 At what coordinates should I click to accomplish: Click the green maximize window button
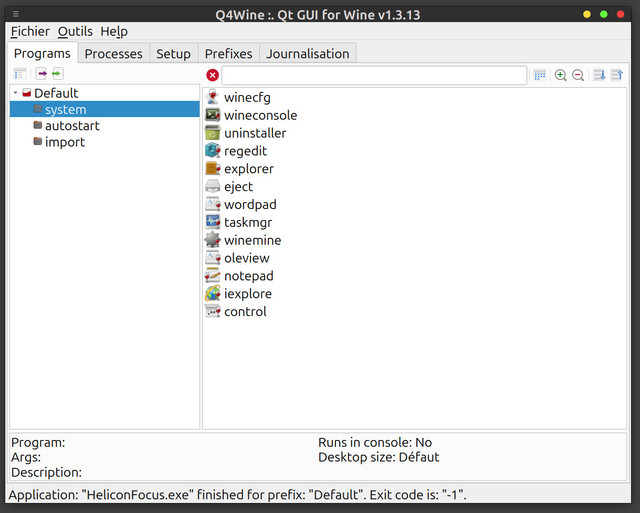coord(604,15)
